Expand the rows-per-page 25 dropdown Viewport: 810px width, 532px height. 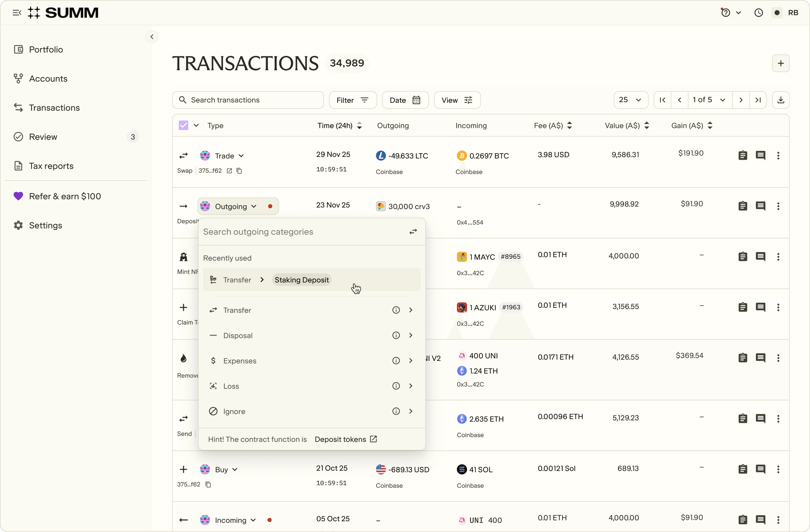point(630,100)
